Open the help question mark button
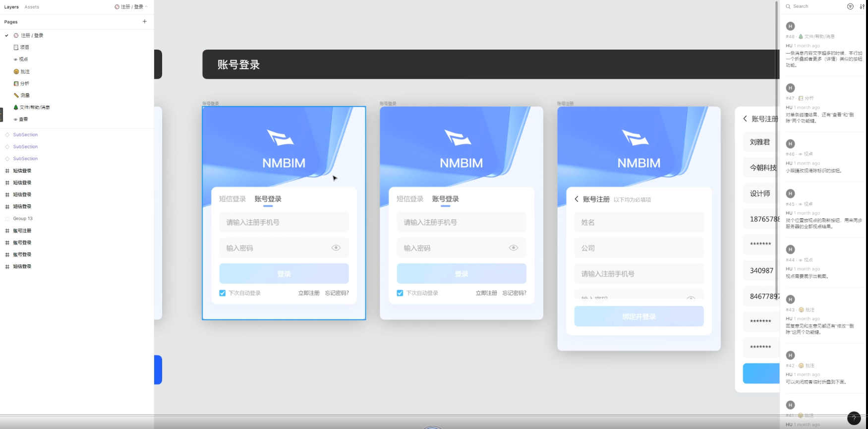This screenshot has width=868, height=429. [854, 418]
